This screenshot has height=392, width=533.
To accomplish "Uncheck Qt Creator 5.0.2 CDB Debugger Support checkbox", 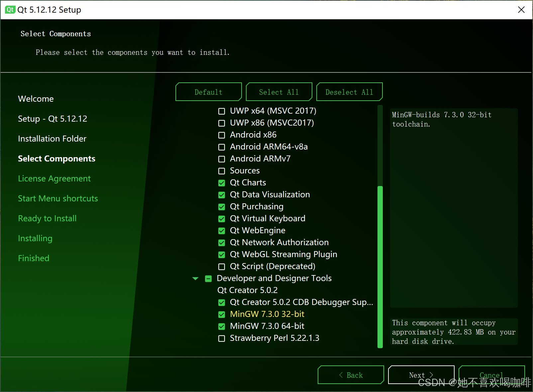I will point(222,302).
